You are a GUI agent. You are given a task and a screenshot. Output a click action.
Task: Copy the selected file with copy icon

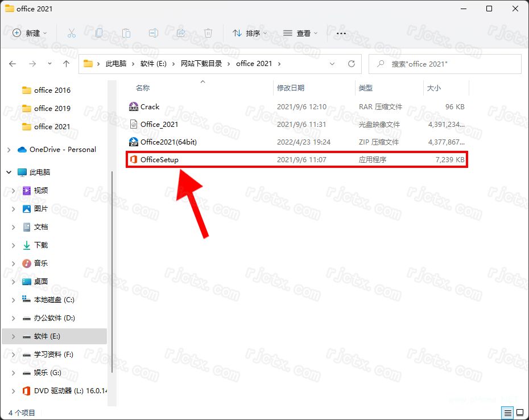coord(99,34)
